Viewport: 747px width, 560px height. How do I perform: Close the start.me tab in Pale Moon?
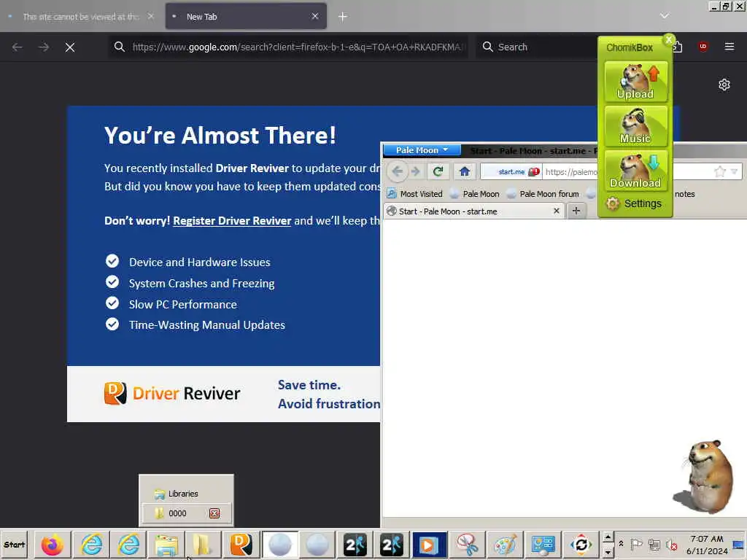point(556,211)
